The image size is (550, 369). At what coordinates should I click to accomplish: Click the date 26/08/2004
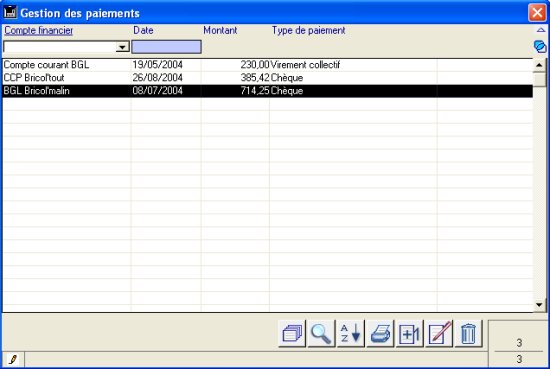157,78
